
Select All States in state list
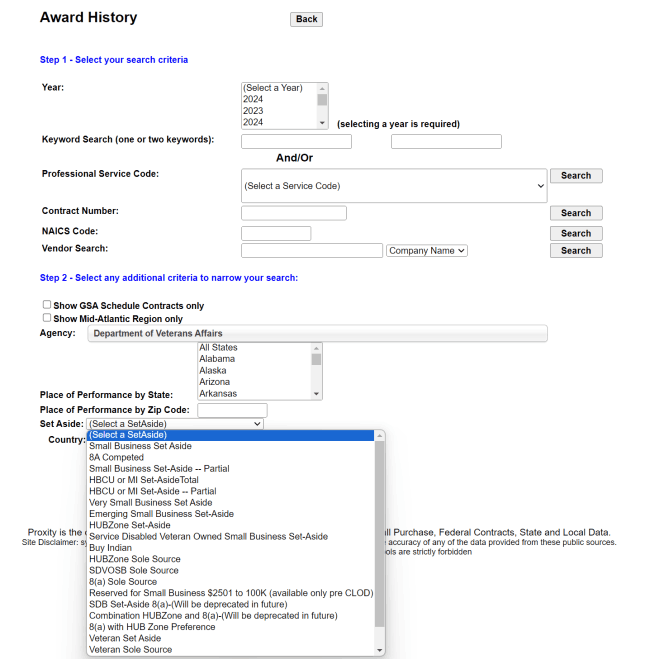(255, 348)
